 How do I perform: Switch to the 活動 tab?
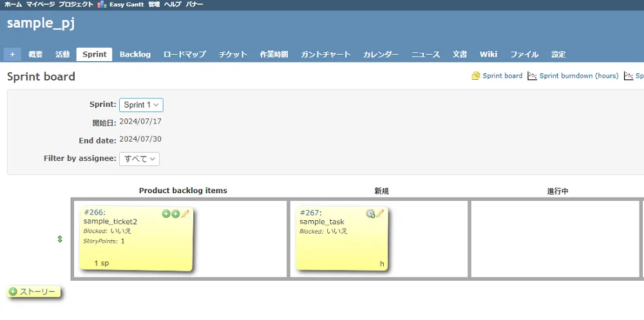coord(62,54)
